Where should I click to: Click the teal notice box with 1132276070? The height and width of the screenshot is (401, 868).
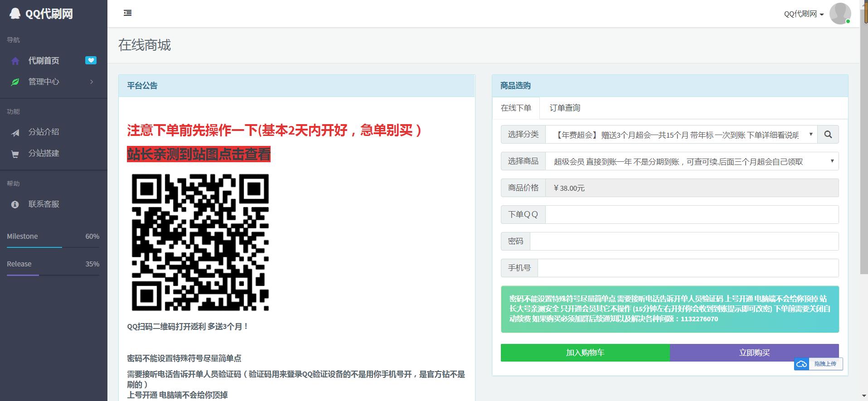670,309
